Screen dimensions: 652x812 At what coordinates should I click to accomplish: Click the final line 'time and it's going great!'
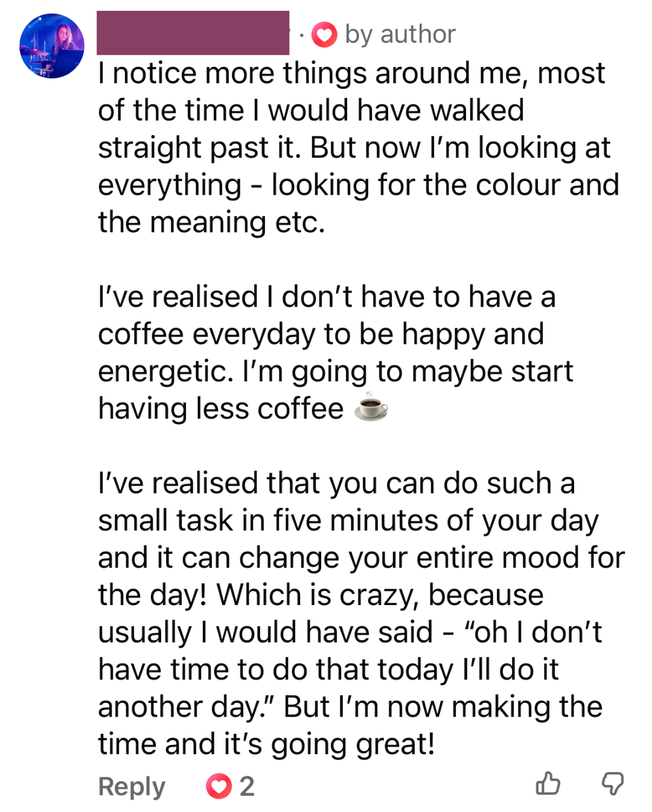click(266, 744)
